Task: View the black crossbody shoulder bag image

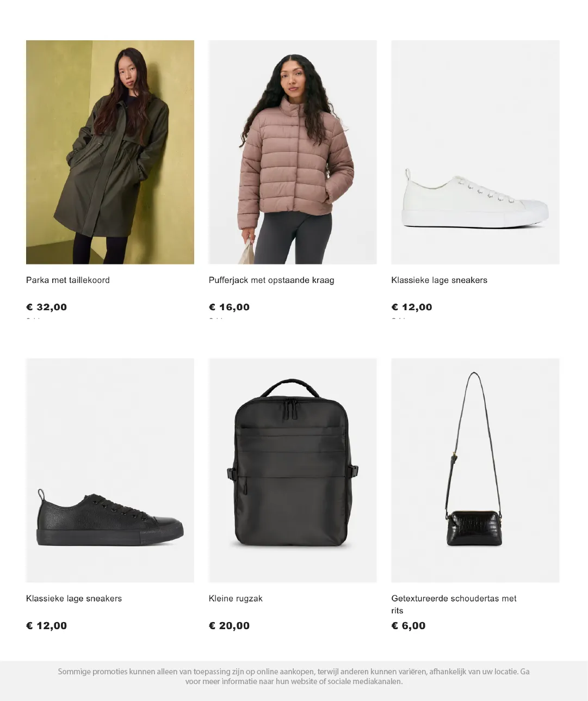Action: click(475, 470)
